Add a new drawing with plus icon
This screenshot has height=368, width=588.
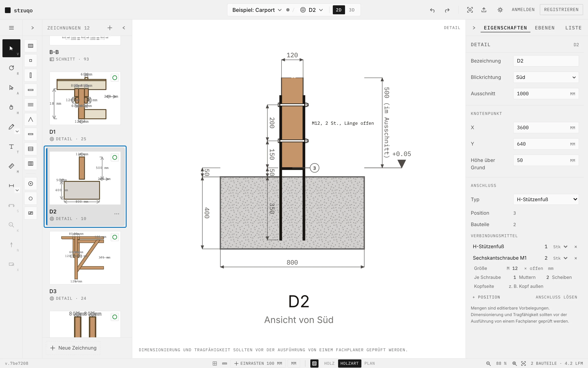coord(110,28)
